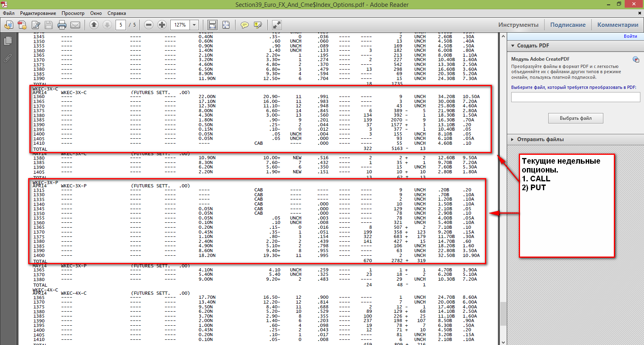Screen dimensions: 644x345
Task: Go to previous page with up arrow
Action: (x=94, y=25)
